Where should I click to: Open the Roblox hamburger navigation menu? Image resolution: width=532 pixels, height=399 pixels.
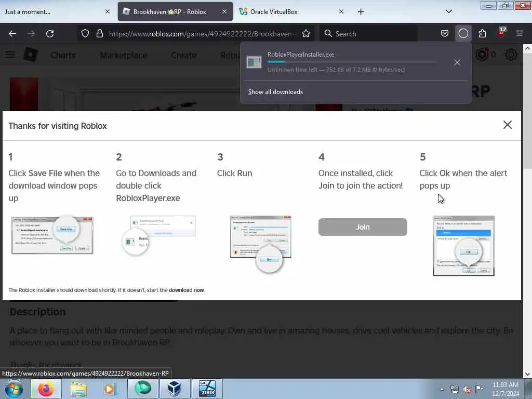pos(10,55)
